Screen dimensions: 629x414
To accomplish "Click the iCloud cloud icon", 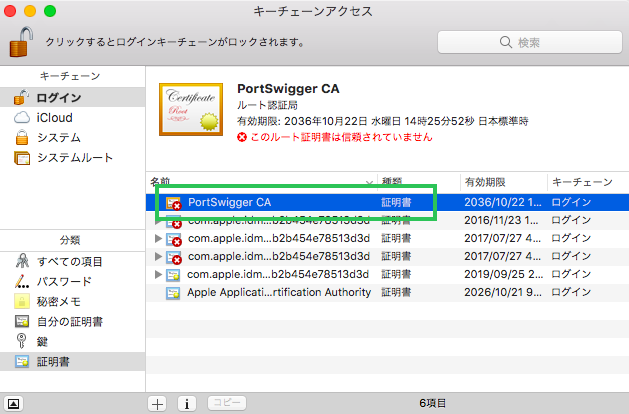I will coord(22,118).
